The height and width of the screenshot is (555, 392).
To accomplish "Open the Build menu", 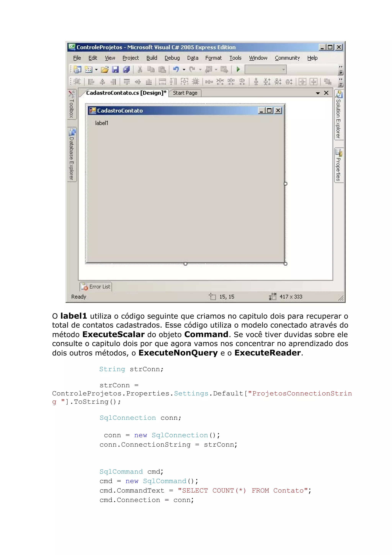I will [152, 58].
